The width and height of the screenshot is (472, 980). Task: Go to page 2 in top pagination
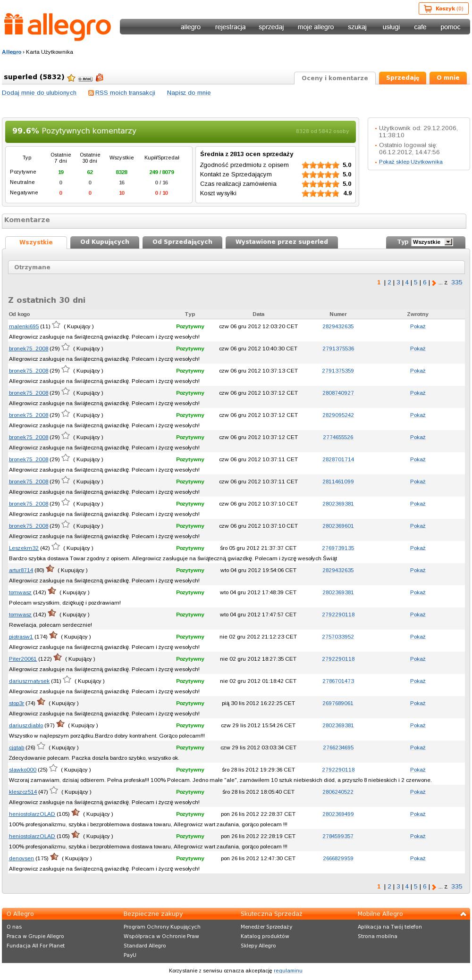[389, 282]
